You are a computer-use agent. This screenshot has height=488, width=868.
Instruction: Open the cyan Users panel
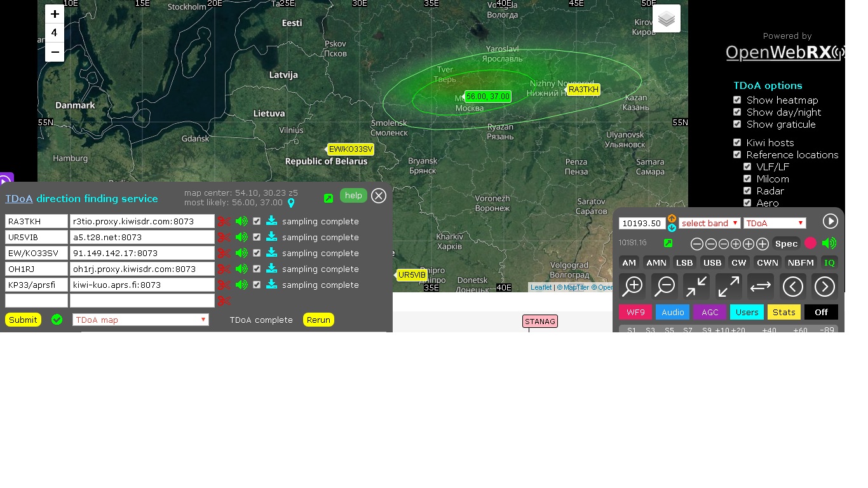point(747,312)
